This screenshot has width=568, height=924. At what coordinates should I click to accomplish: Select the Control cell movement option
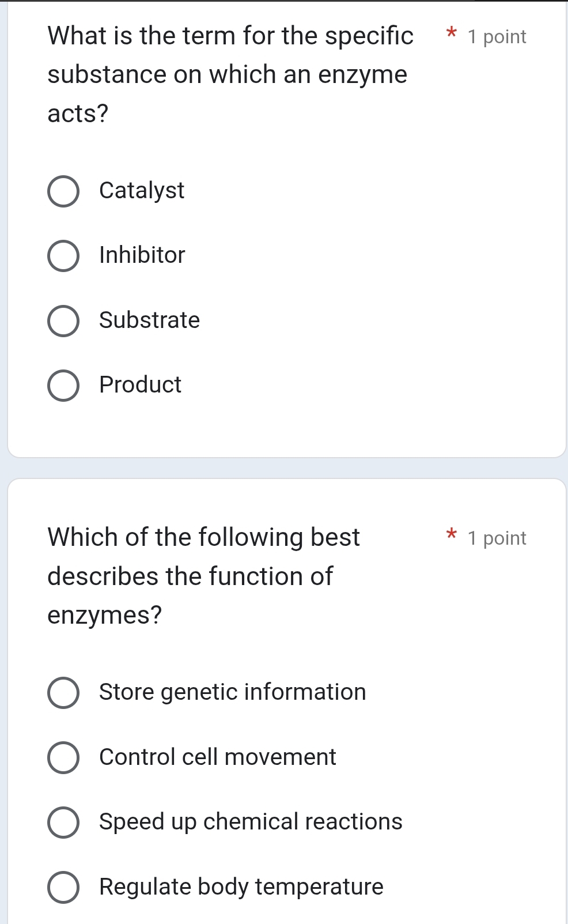pyautogui.click(x=64, y=758)
